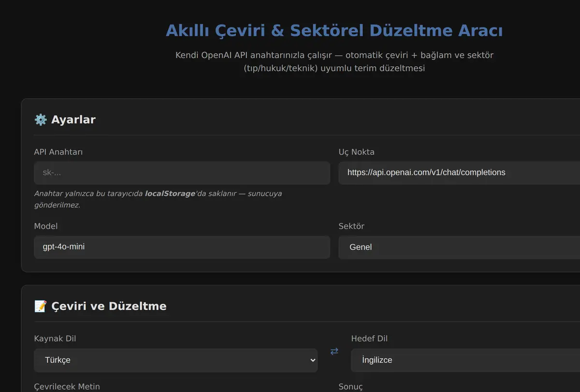Click the Sonuç label
The image size is (580, 392).
click(351, 387)
